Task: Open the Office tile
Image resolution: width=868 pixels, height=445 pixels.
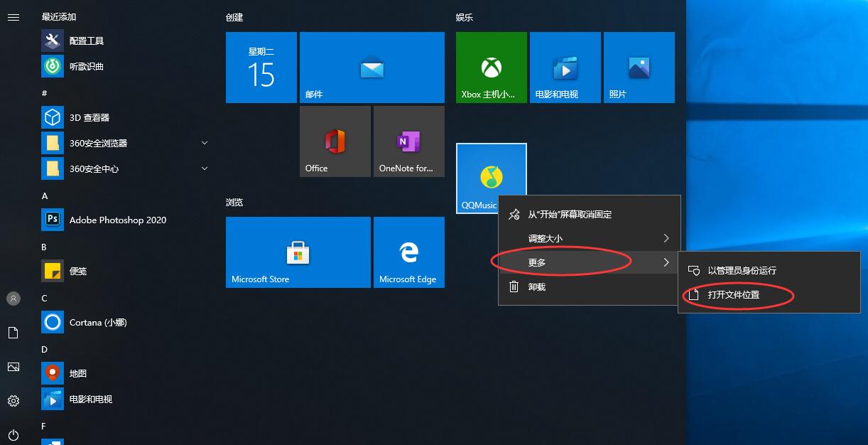Action: tap(335, 141)
